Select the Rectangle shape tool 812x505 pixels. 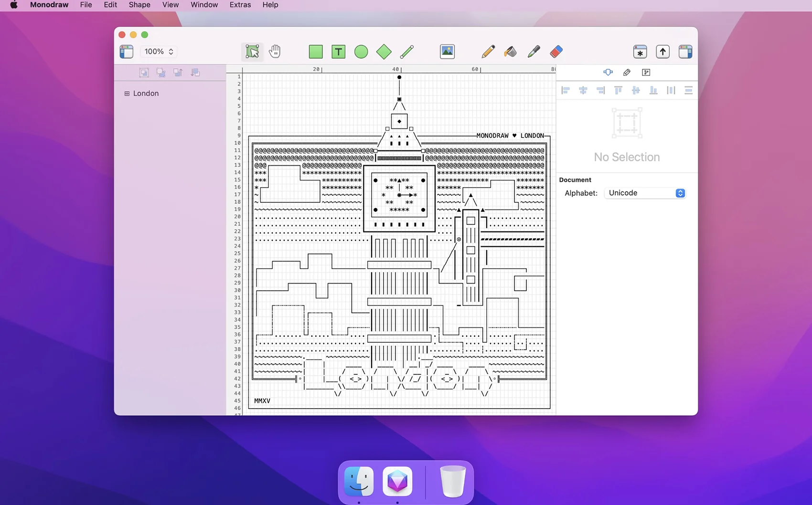[x=316, y=52]
